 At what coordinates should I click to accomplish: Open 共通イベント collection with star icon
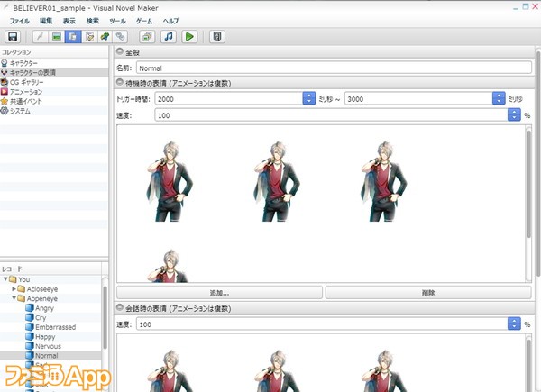(x=54, y=101)
